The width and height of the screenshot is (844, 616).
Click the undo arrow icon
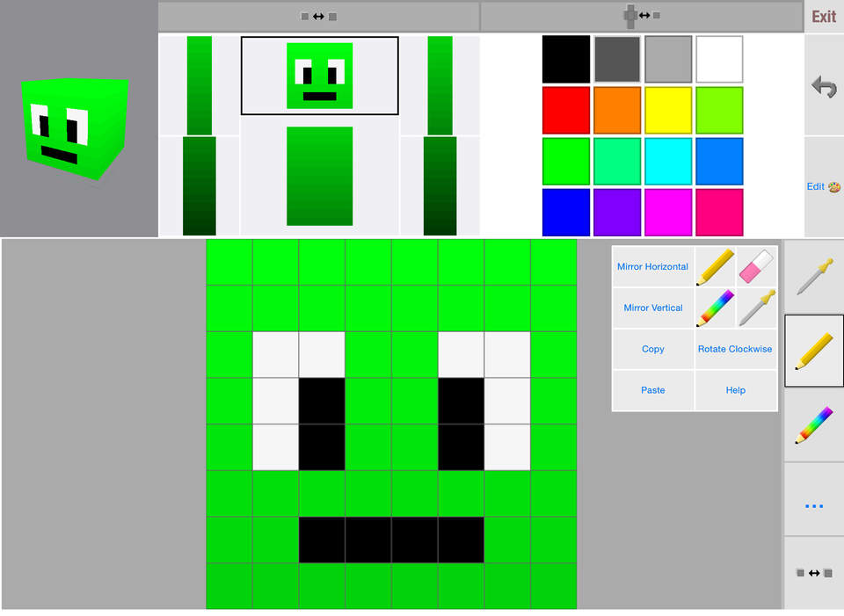(x=824, y=86)
